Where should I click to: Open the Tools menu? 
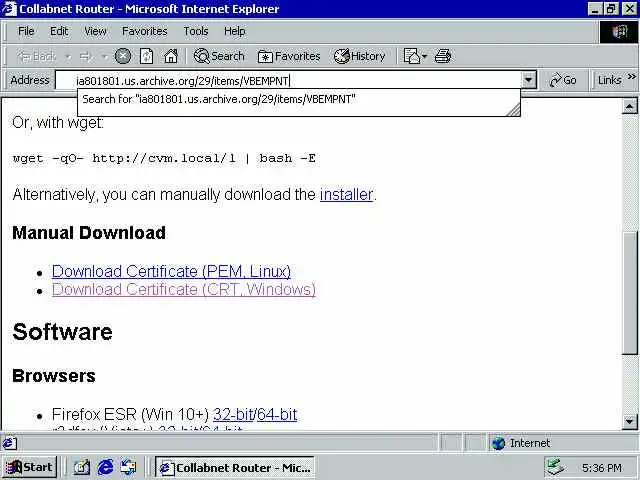[196, 31]
